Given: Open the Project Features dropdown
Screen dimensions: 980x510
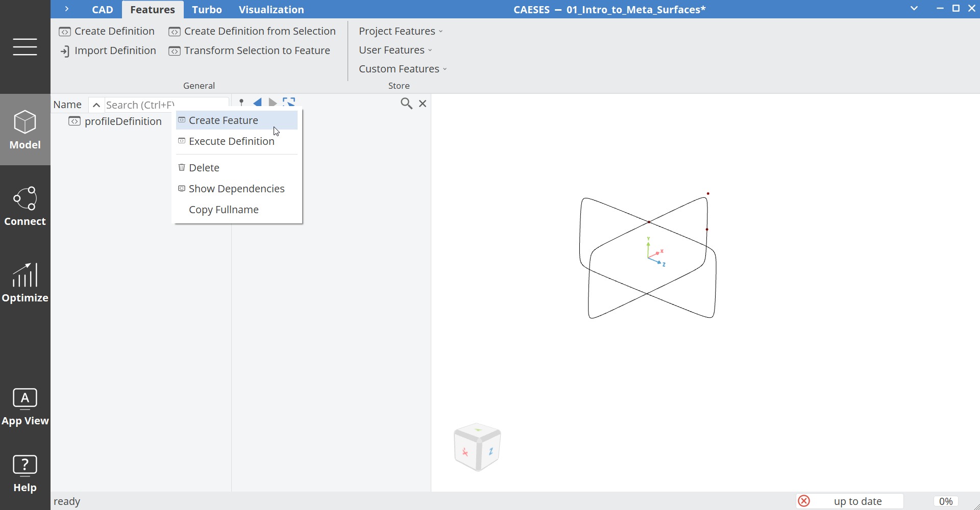Looking at the screenshot, I should point(400,31).
